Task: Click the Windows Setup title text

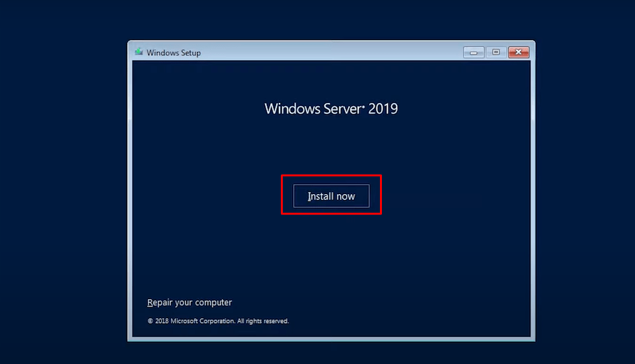Action: click(x=173, y=53)
